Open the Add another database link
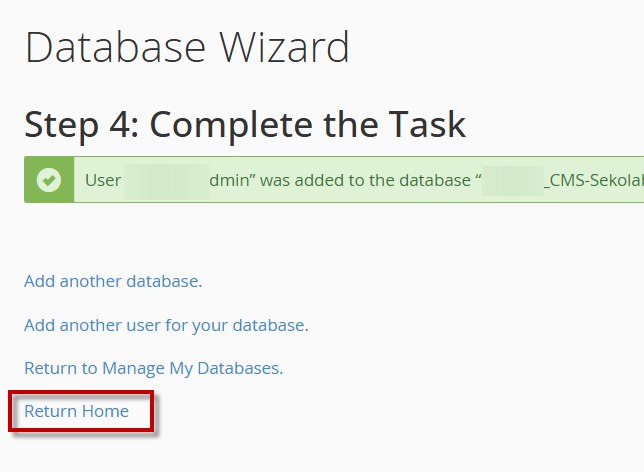 [113, 281]
